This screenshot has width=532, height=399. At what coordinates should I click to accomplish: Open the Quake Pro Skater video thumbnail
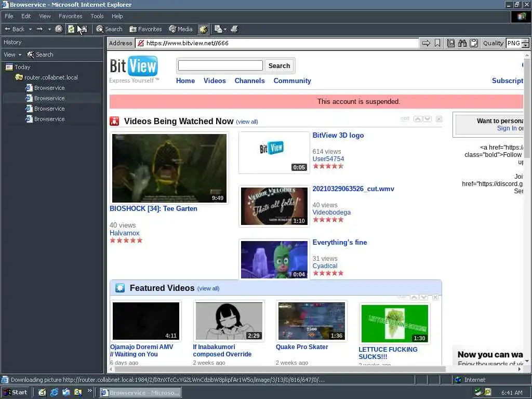click(312, 321)
